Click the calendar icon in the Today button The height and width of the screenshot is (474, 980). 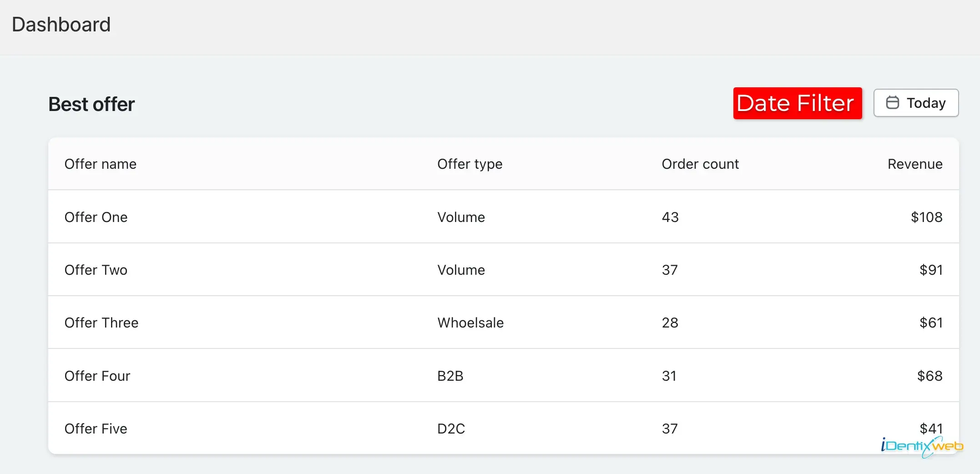coord(893,103)
